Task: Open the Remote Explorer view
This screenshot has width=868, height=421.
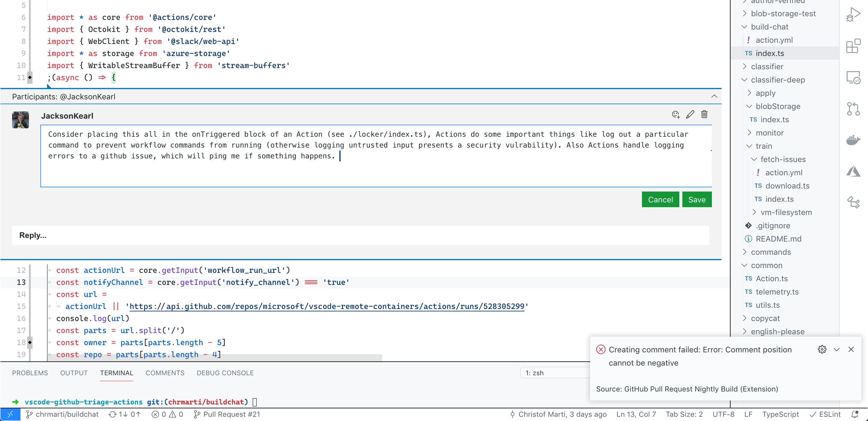Action: [854, 78]
